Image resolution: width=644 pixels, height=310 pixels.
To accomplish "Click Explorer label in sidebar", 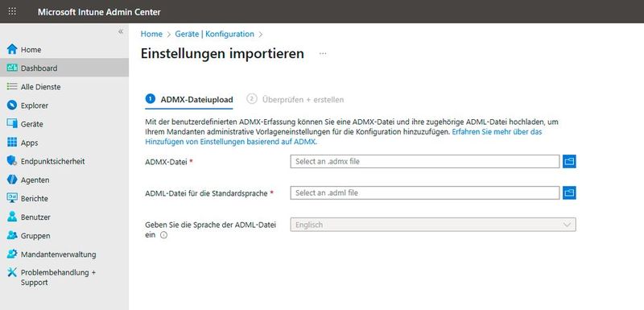I will [35, 105].
